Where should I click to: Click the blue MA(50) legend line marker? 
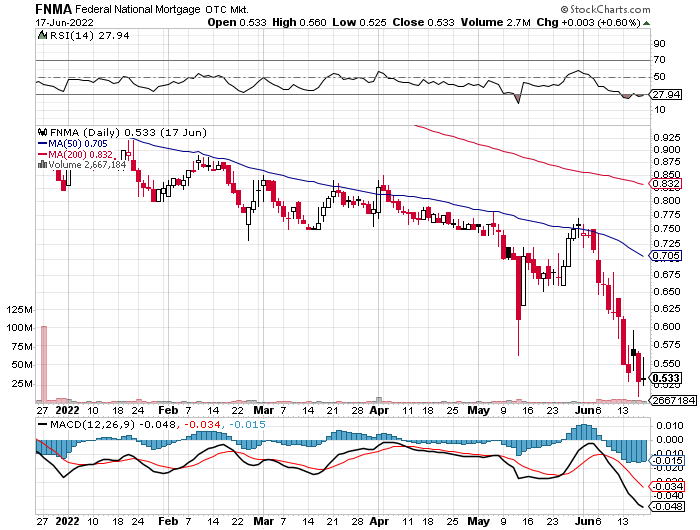42,143
